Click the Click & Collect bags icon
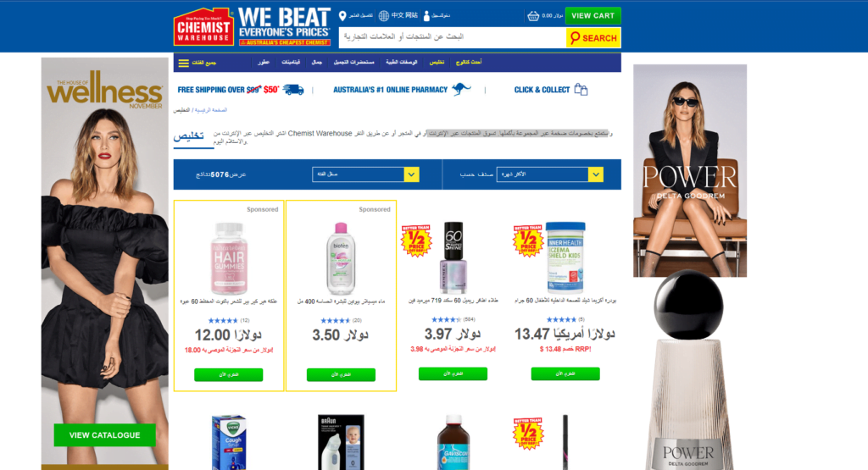Screen dimensions: 868x470 (x=581, y=89)
